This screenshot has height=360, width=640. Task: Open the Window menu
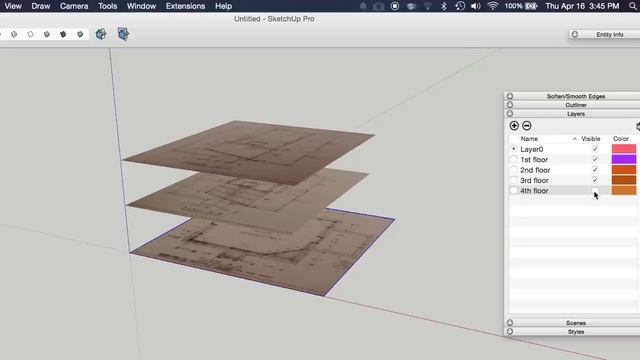(x=141, y=6)
